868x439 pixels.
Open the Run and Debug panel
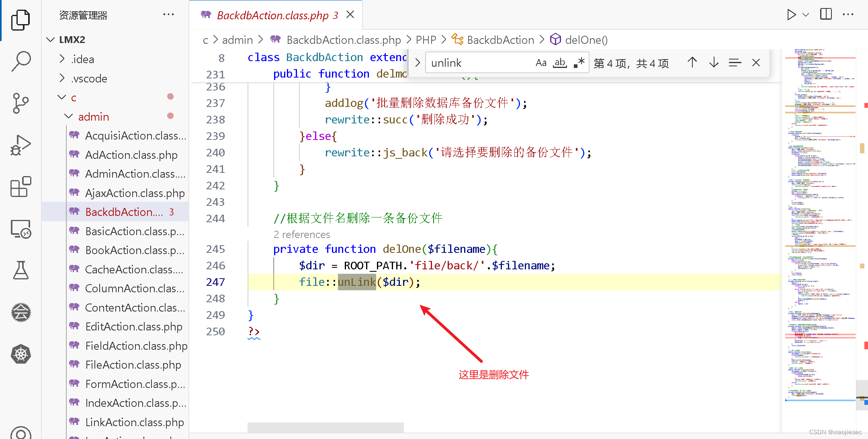point(21,145)
